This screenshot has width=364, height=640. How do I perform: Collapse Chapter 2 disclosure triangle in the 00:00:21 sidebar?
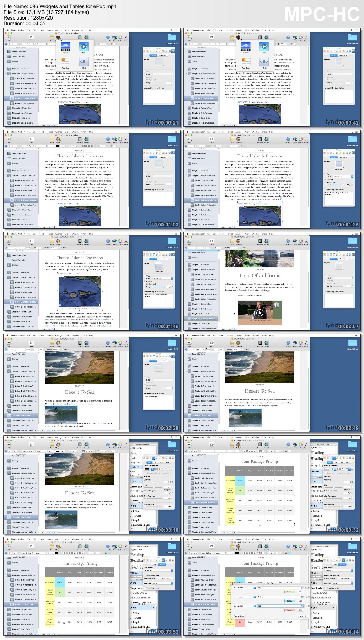[x=6, y=74]
